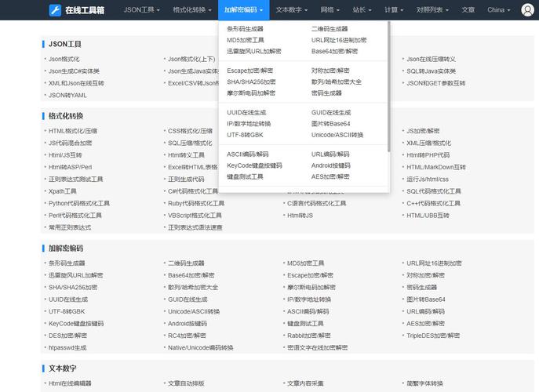Viewport: 539px width, 392px height.
Task: Open the Ruby代码格式化工具 link
Action: click(196, 203)
